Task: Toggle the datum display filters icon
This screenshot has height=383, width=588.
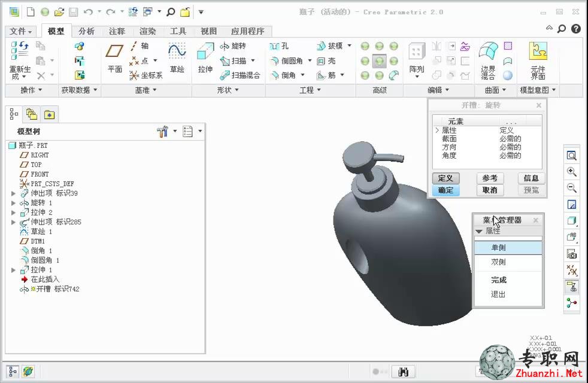Action: point(571,269)
